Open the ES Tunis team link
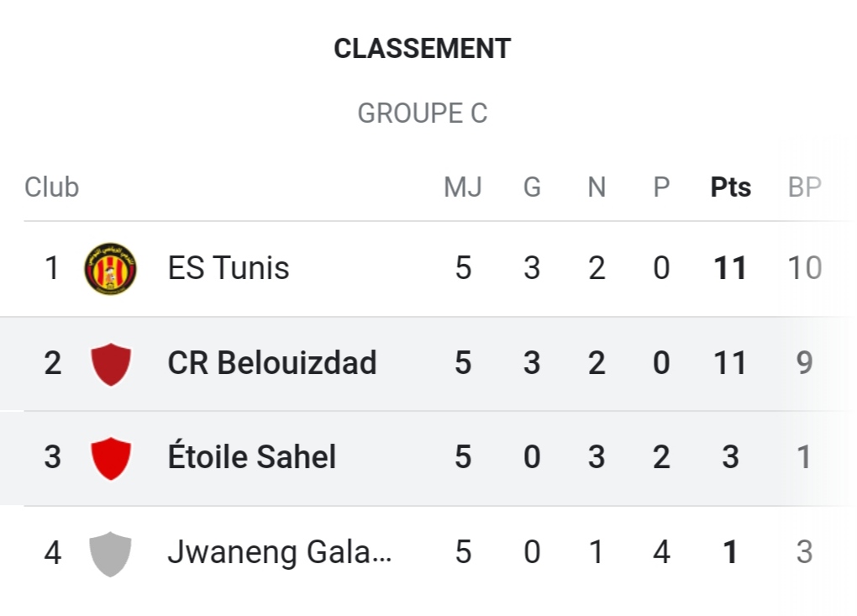This screenshot has height=616, width=857. [229, 269]
